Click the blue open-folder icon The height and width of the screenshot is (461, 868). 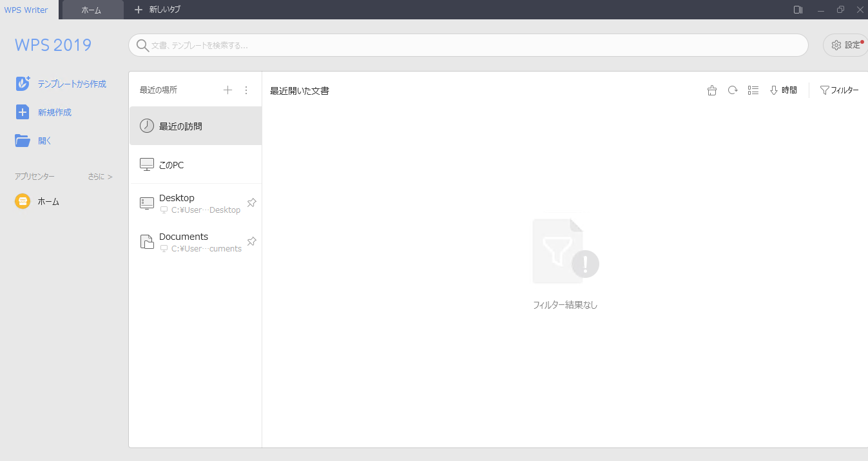[x=23, y=141]
